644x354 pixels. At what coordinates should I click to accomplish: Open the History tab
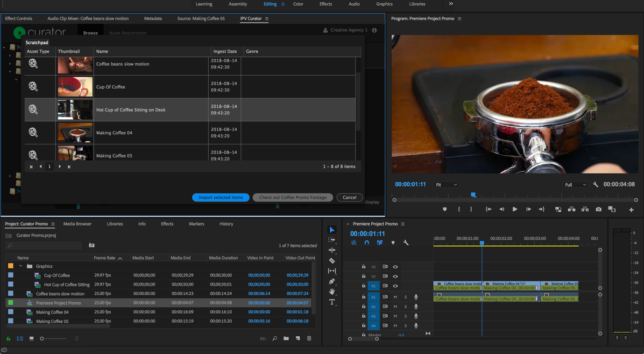coord(226,224)
